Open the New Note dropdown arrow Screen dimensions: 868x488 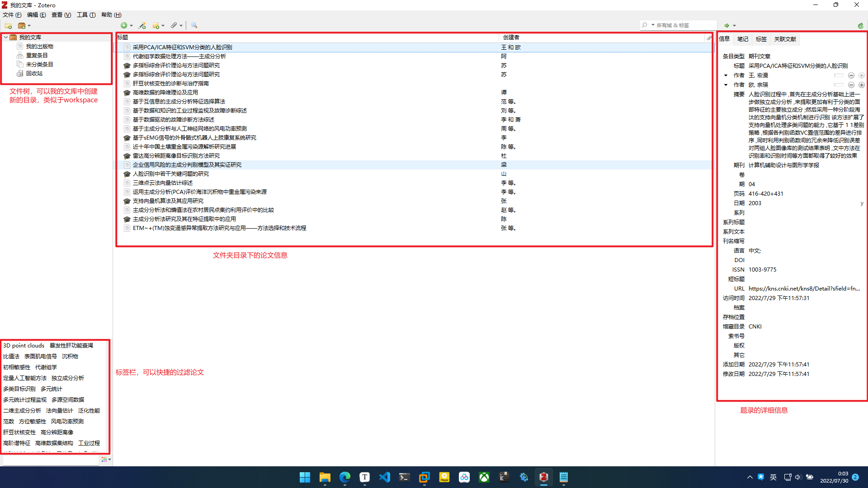coord(163,26)
